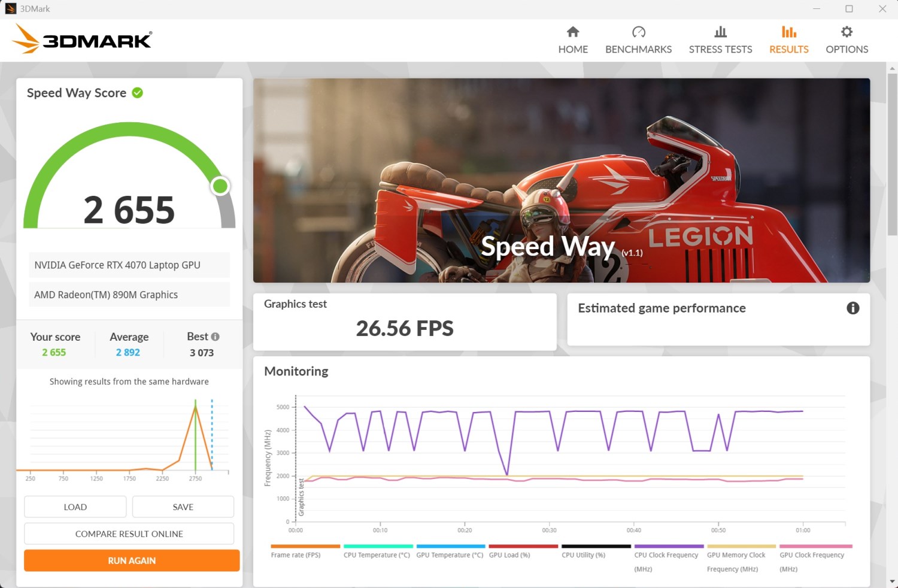Toggle the GPU Temperature (°C) legend series
This screenshot has height=588, width=898.
click(450, 552)
